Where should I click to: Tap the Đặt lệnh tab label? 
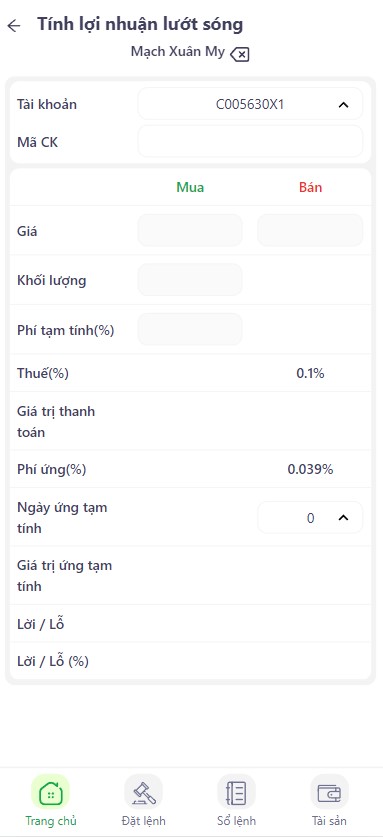144,820
